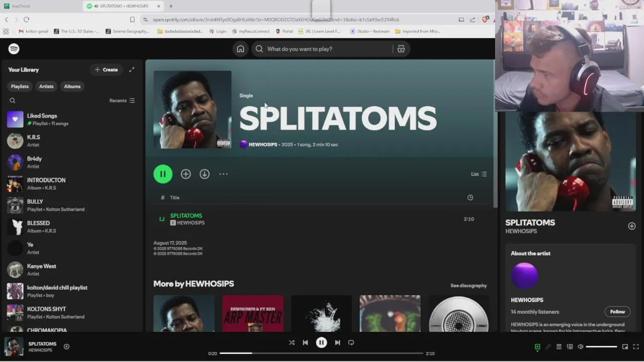This screenshot has width=644, height=362.
Task: Open ARP MASTER release card
Action: [253, 313]
